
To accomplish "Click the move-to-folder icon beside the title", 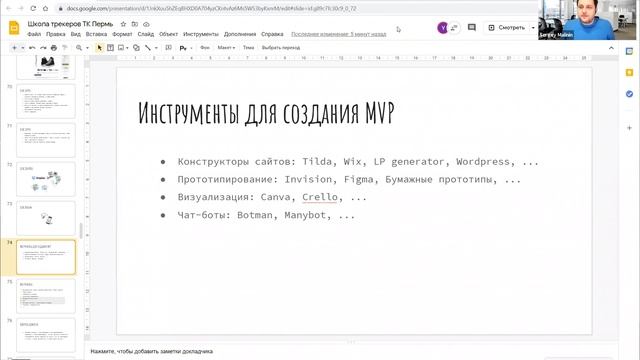I will (x=135, y=24).
